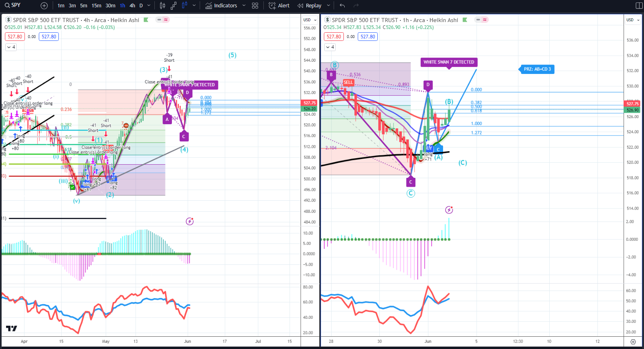644x349 pixels.
Task: Click the +1.16 (+0.22%) change on 1h chart
Action: (x=418, y=27)
